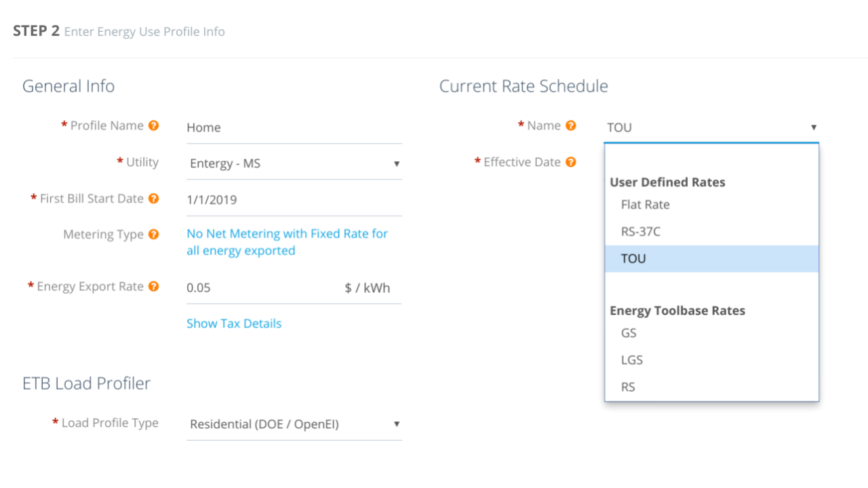Viewport: 868px width, 488px height.
Task: Click help icon next to rate schedule Name
Action: [x=571, y=125]
